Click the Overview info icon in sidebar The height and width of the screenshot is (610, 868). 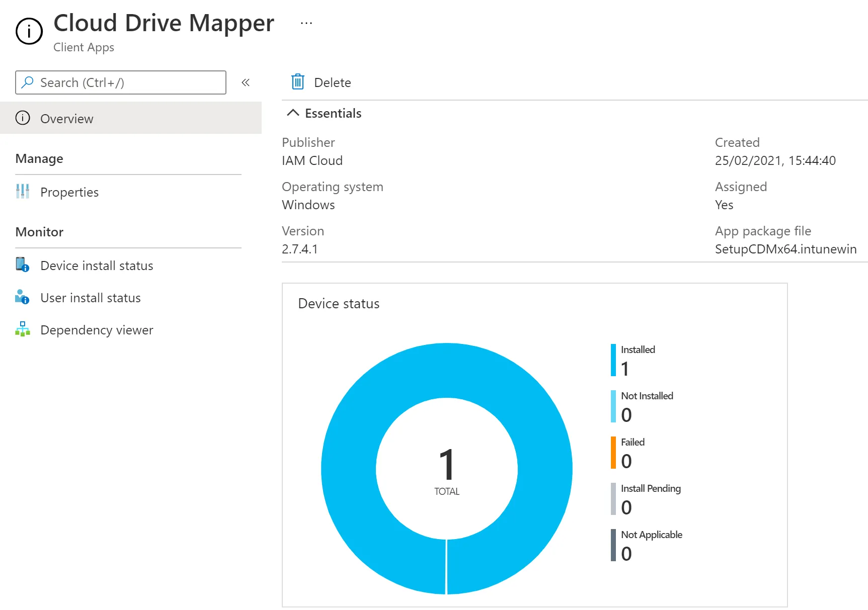[23, 118]
